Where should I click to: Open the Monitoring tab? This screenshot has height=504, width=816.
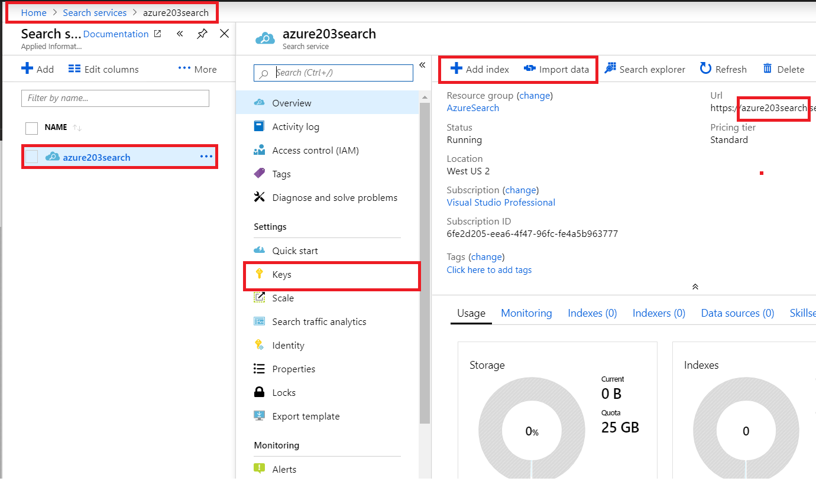(x=526, y=313)
